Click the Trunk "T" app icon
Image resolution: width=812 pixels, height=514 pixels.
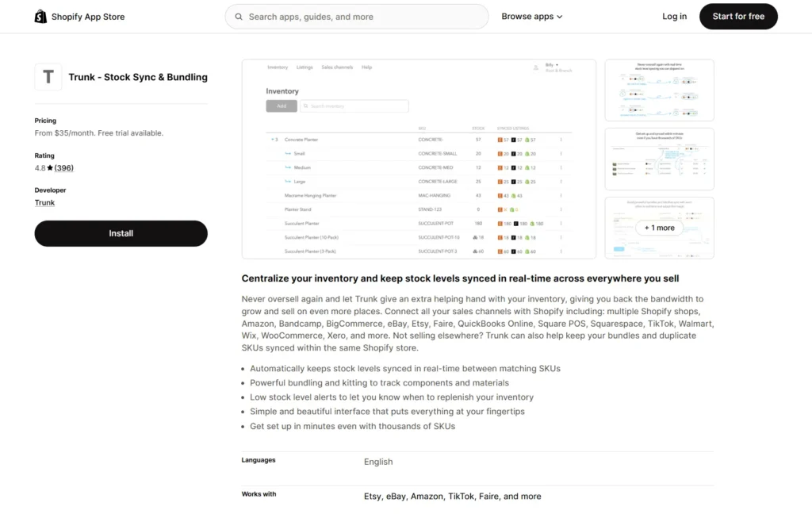click(x=48, y=77)
